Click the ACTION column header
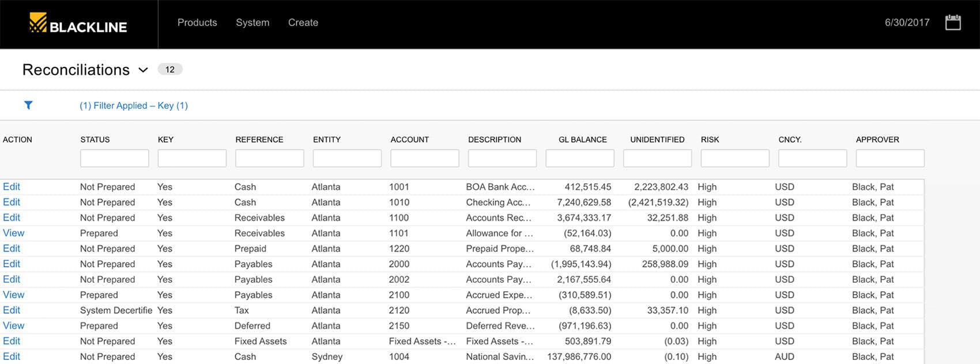Viewport: 980px width, 364px height. (17, 140)
